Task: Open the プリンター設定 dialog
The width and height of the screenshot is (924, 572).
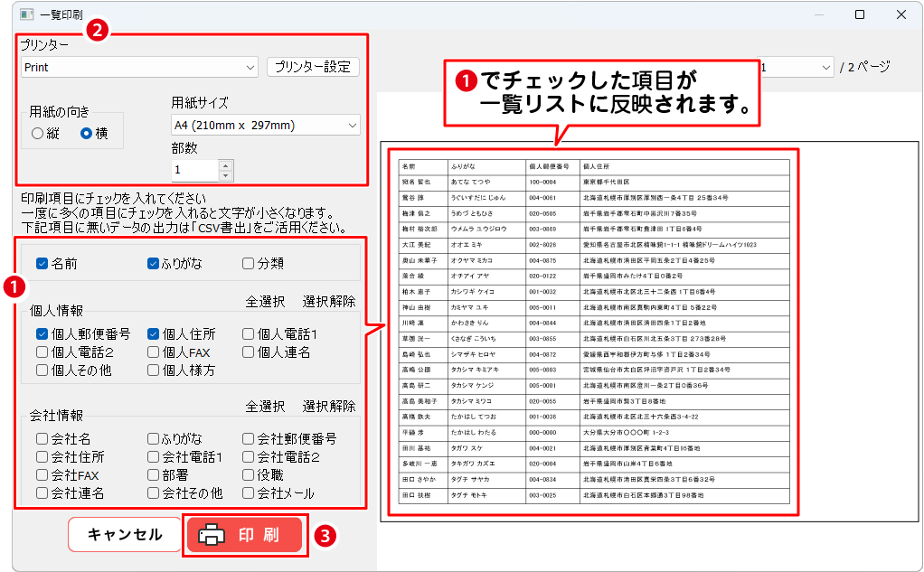Action: [x=313, y=67]
